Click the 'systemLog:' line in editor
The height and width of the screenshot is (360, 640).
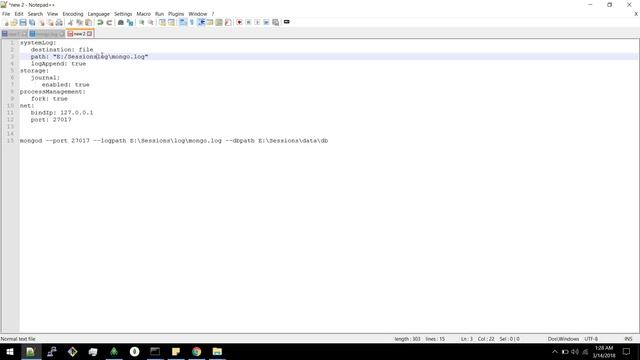pos(38,42)
